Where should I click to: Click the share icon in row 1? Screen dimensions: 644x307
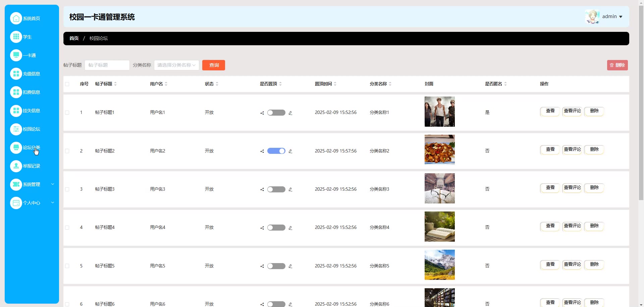tap(262, 113)
